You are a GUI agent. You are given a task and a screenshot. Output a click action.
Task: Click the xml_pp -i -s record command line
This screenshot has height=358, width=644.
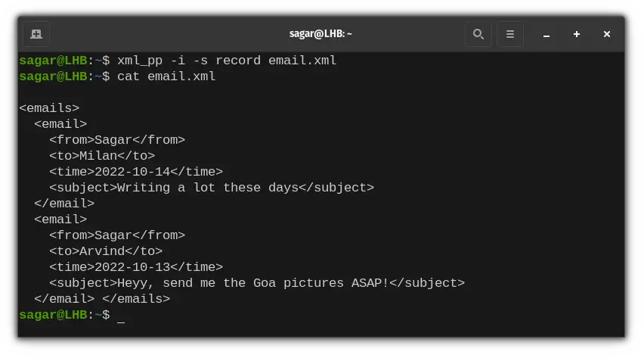click(227, 61)
